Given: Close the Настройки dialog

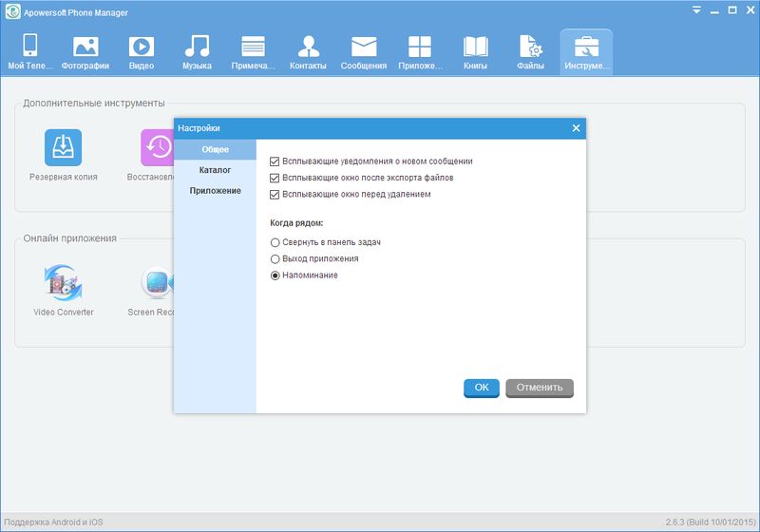Looking at the screenshot, I should tap(576, 128).
